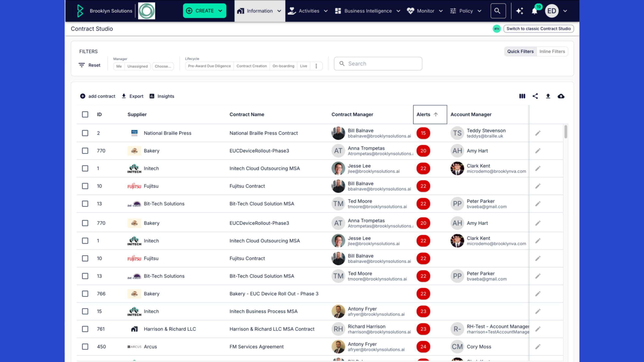Sort by Account Manager column header
Viewport: 644px width, 362px height.
(x=471, y=114)
